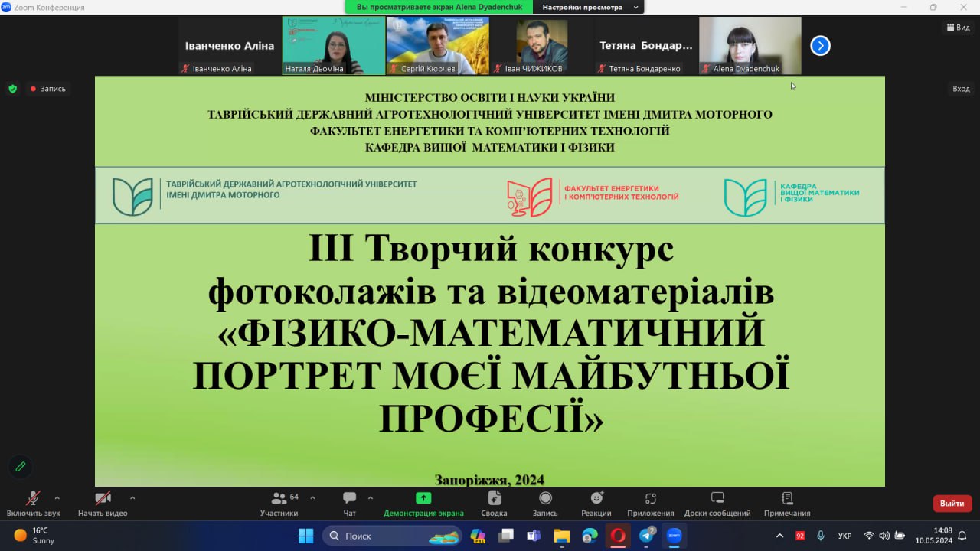
Task: Show next participants with blue arrow
Action: [820, 46]
